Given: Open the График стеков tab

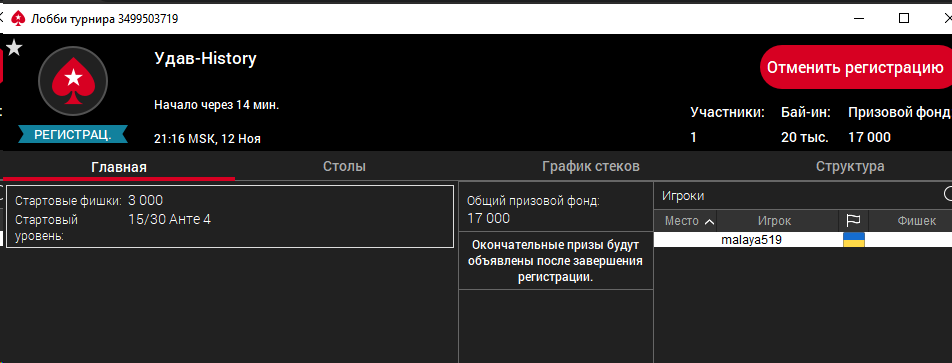Looking at the screenshot, I should click(x=591, y=166).
